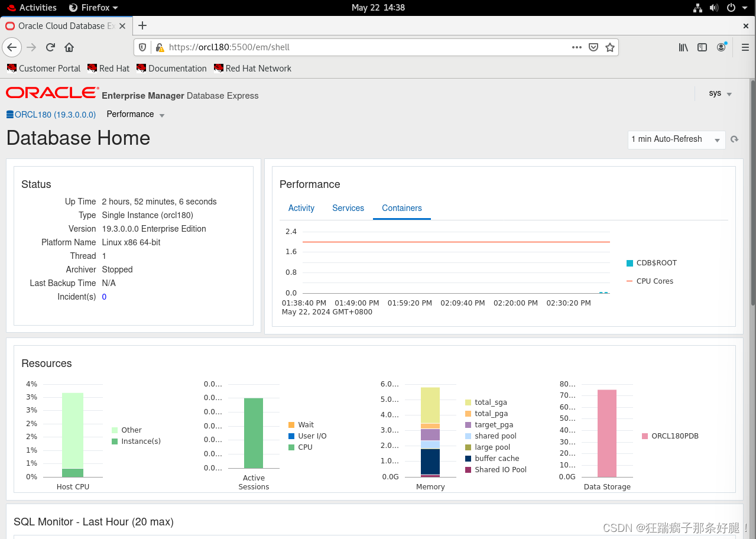Click the browser forward arrow
Image resolution: width=756 pixels, height=539 pixels.
click(x=32, y=47)
